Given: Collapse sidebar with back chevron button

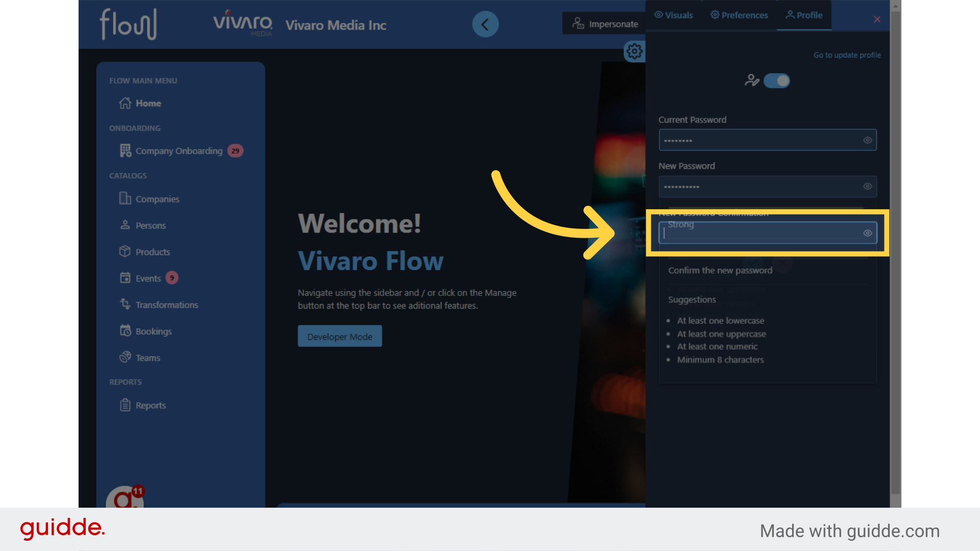Looking at the screenshot, I should (485, 24).
